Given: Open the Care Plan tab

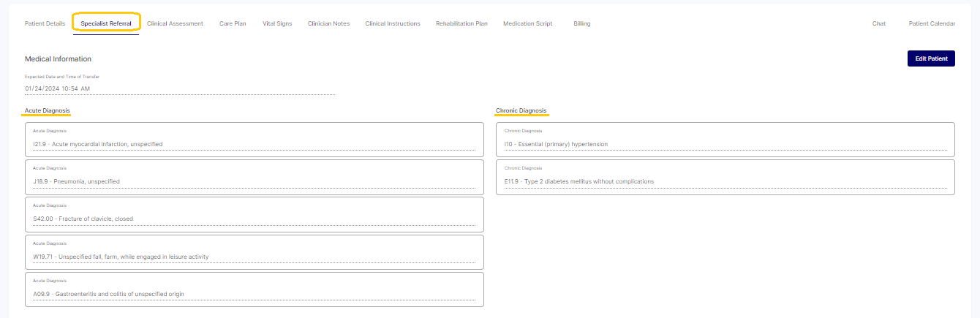Looking at the screenshot, I should 233,23.
